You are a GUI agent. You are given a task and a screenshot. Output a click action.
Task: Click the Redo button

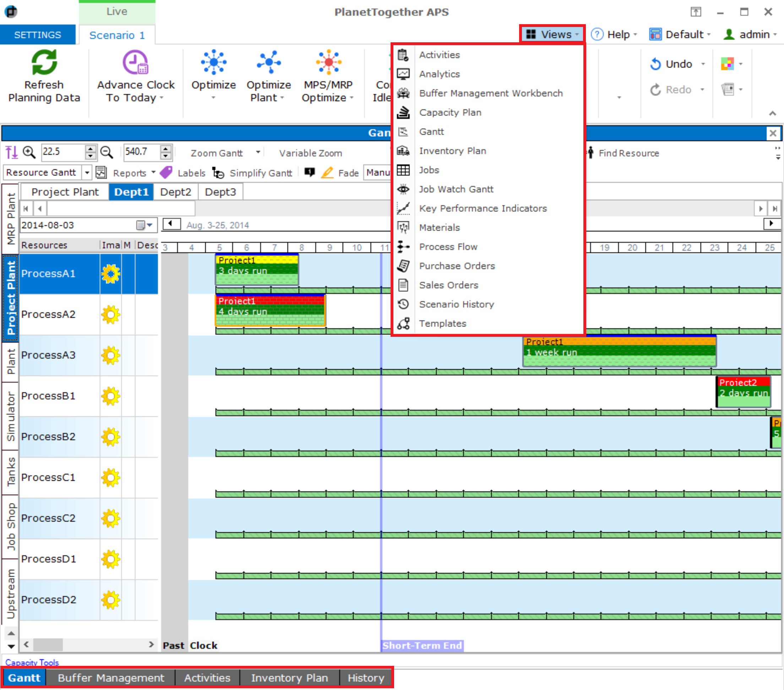coord(671,90)
